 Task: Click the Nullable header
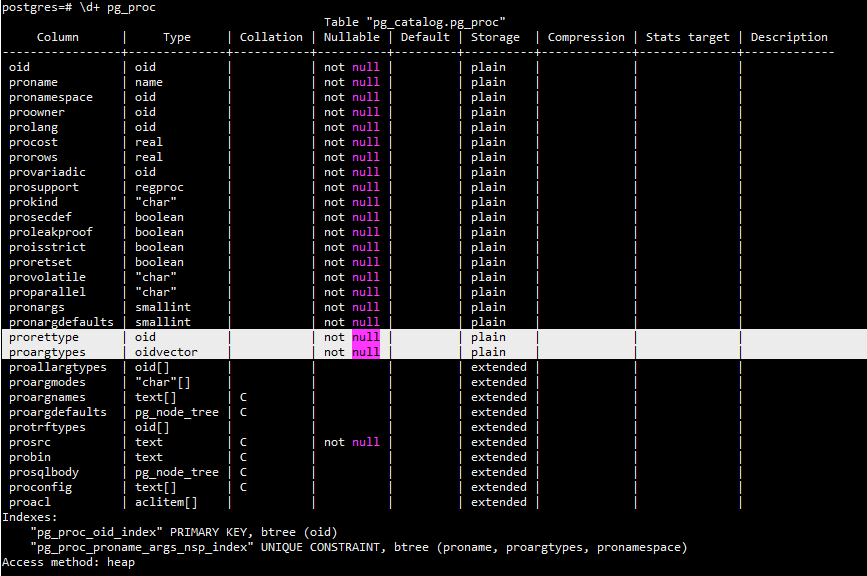[352, 37]
